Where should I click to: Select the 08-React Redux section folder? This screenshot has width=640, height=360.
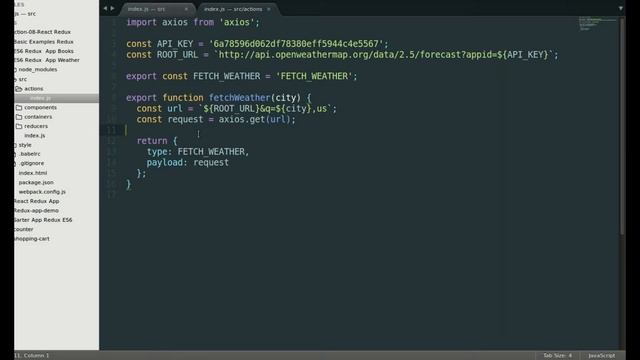(x=42, y=32)
